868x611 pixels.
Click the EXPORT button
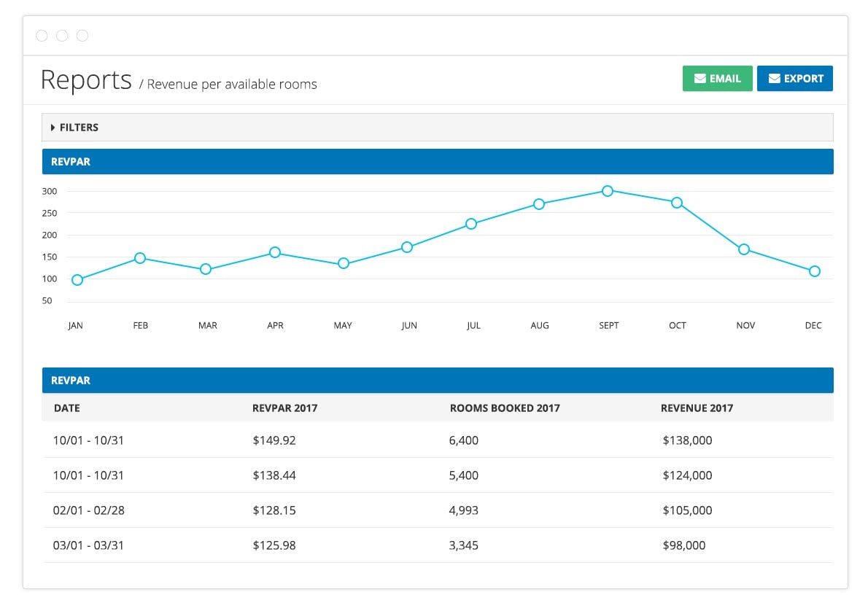tap(794, 78)
